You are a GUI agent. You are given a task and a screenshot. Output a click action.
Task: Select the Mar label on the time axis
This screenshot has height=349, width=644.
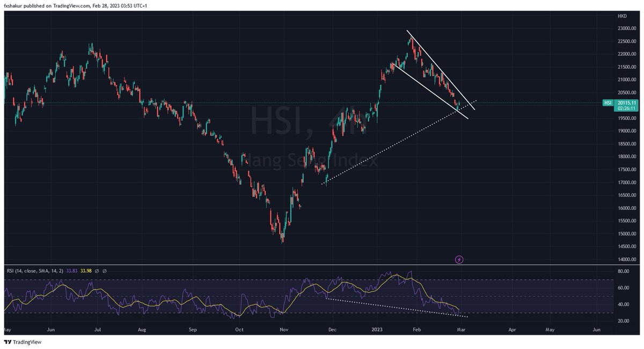460,329
